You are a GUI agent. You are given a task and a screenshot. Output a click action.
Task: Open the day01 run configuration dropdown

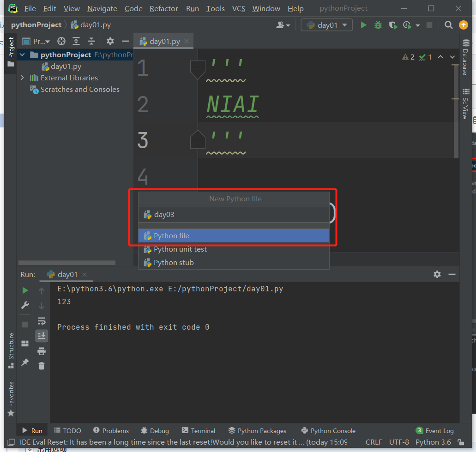point(327,25)
